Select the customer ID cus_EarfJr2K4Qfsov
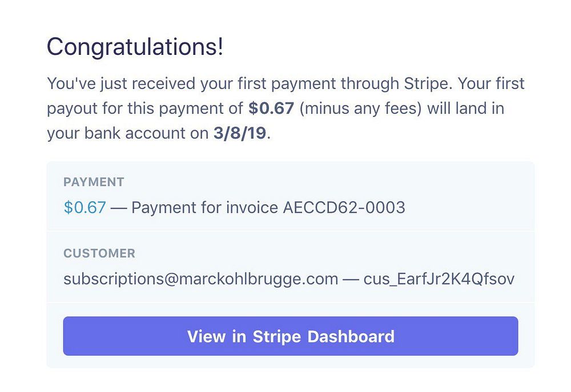The image size is (571, 392). [x=439, y=279]
